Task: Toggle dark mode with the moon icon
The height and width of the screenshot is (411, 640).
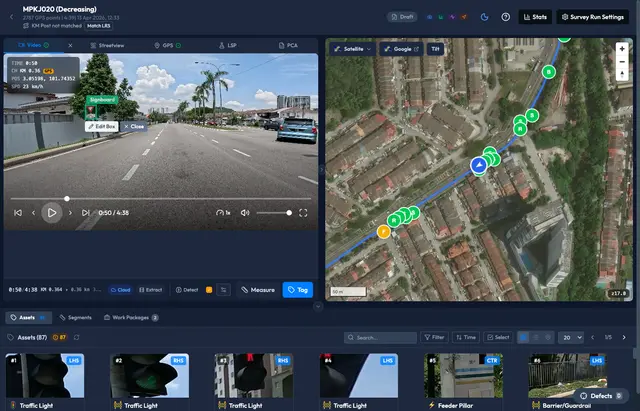Action: click(x=484, y=17)
